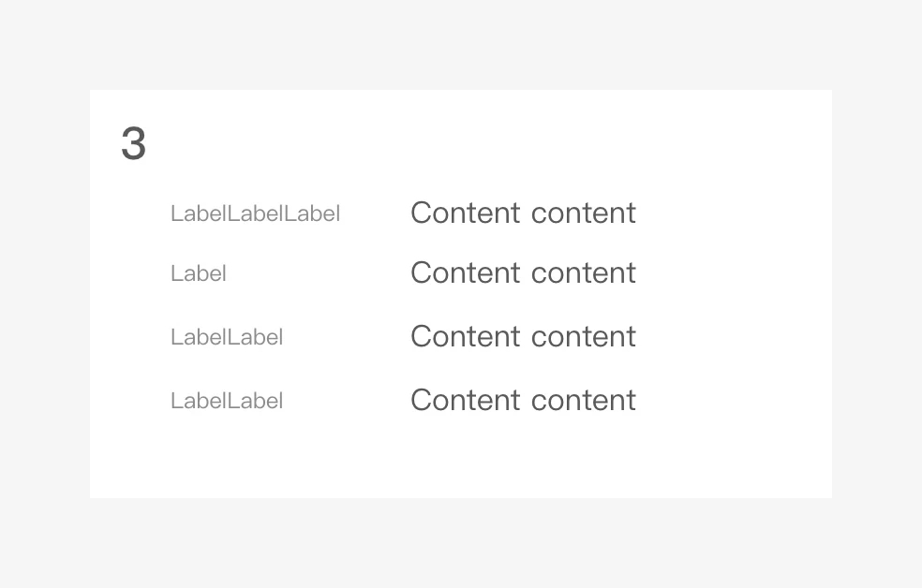Click white card area below the last row
The width and height of the screenshot is (922, 588).
click(x=459, y=459)
